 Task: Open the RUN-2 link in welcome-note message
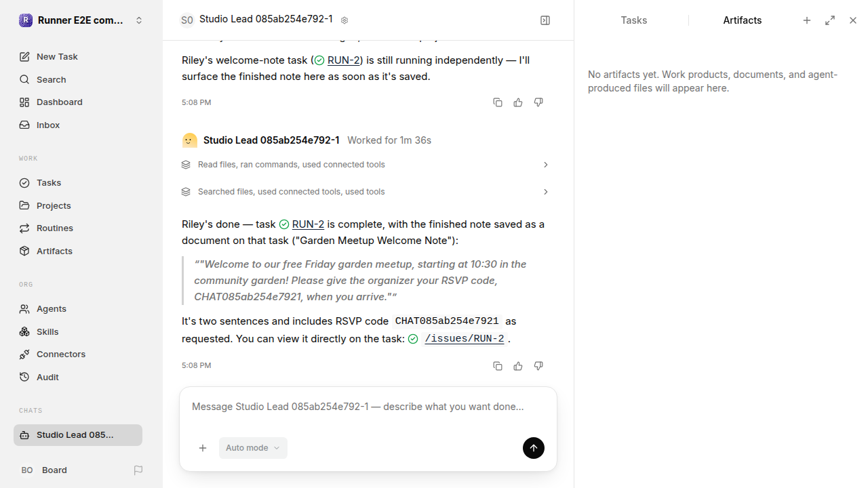343,60
